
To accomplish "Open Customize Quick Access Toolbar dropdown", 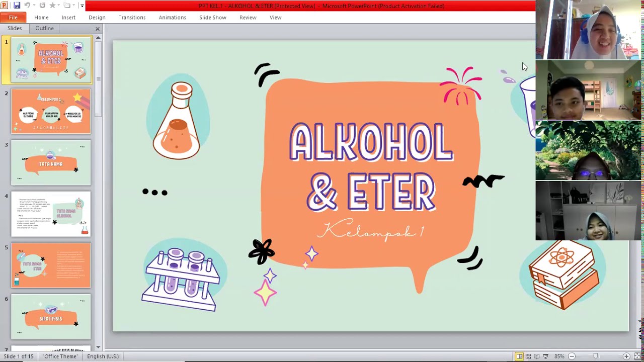I will 82,6.
